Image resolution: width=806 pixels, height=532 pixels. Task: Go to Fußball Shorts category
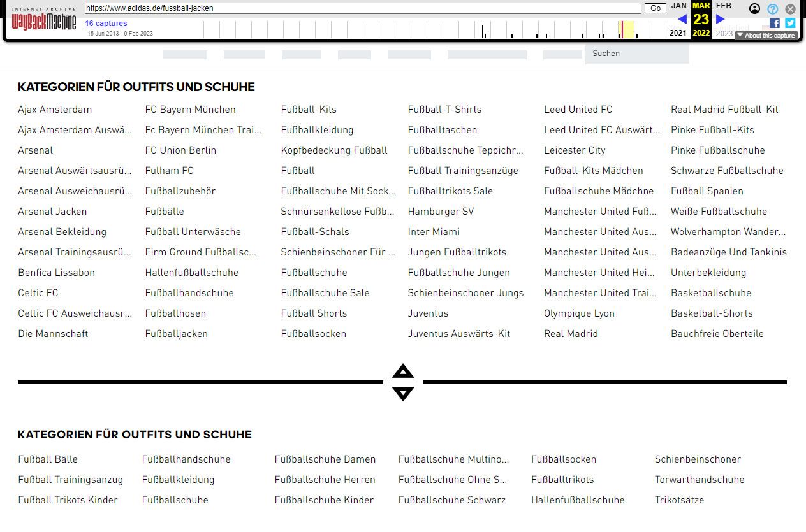[x=314, y=313]
